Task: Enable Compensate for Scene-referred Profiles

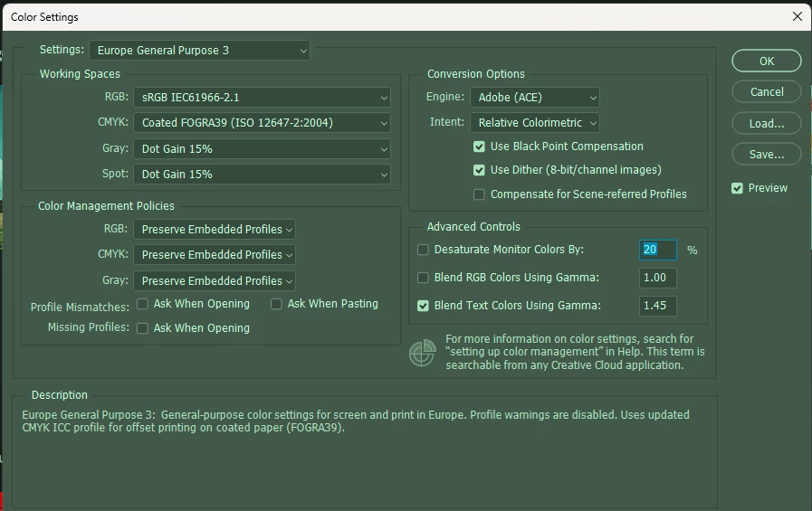Action: coord(479,194)
